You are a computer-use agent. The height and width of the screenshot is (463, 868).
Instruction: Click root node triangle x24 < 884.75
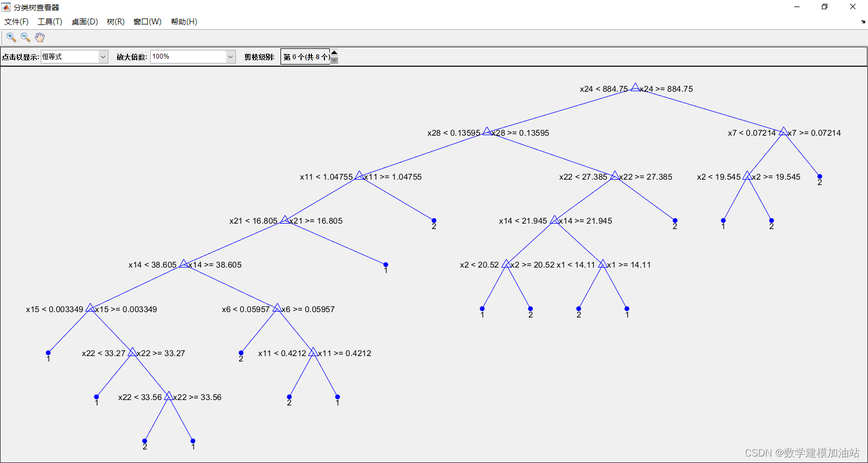(x=635, y=87)
